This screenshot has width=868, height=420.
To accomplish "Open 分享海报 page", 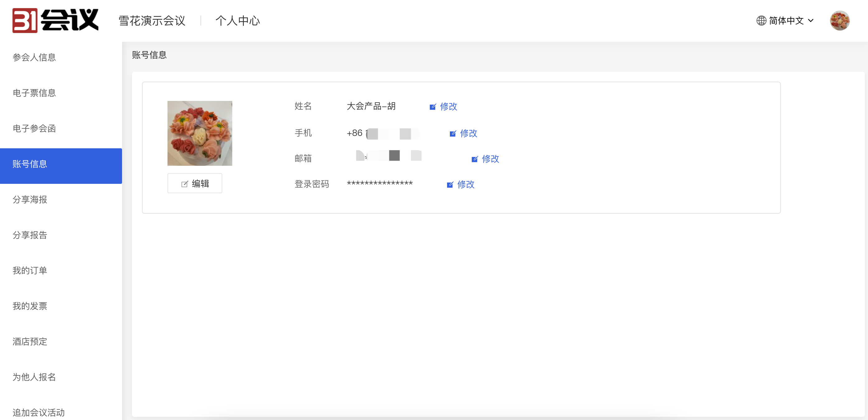I will tap(30, 200).
